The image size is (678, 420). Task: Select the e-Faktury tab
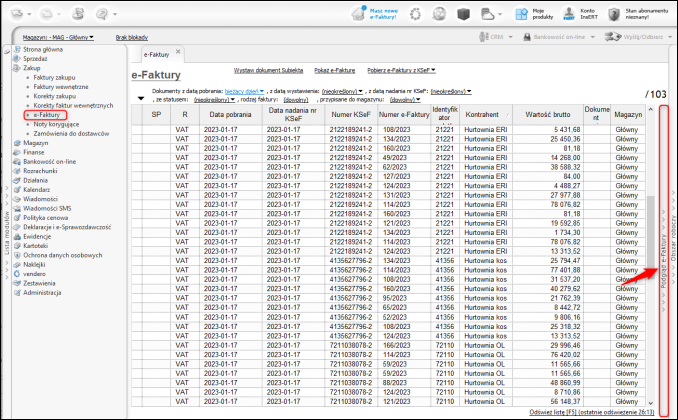tap(155, 52)
